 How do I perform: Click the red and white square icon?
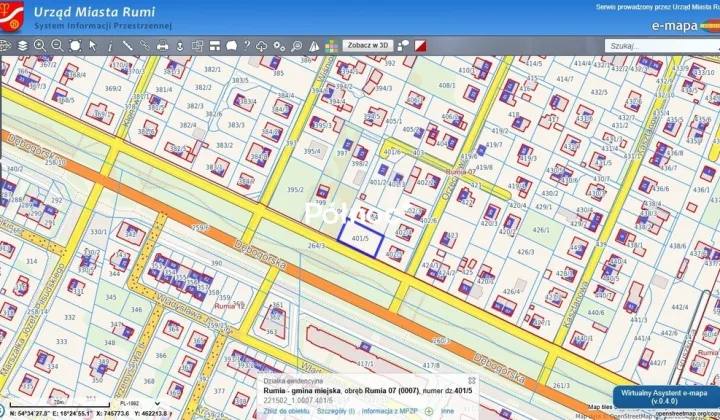click(421, 46)
